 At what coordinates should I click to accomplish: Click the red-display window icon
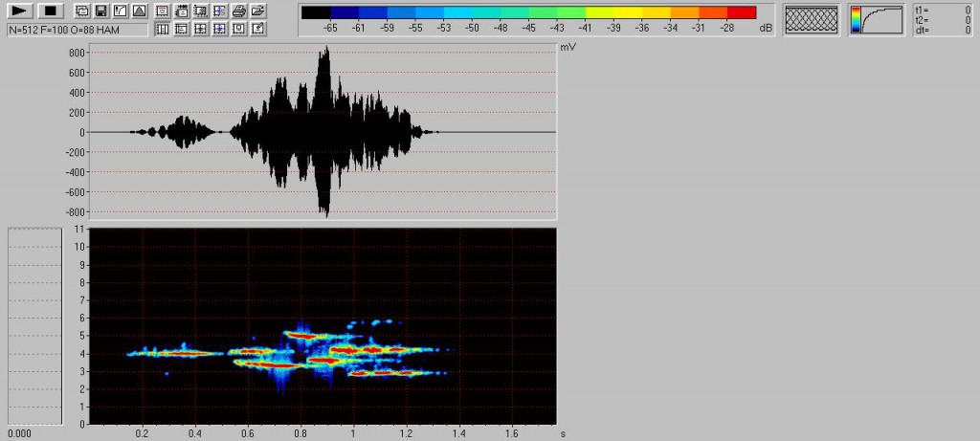[x=162, y=11]
